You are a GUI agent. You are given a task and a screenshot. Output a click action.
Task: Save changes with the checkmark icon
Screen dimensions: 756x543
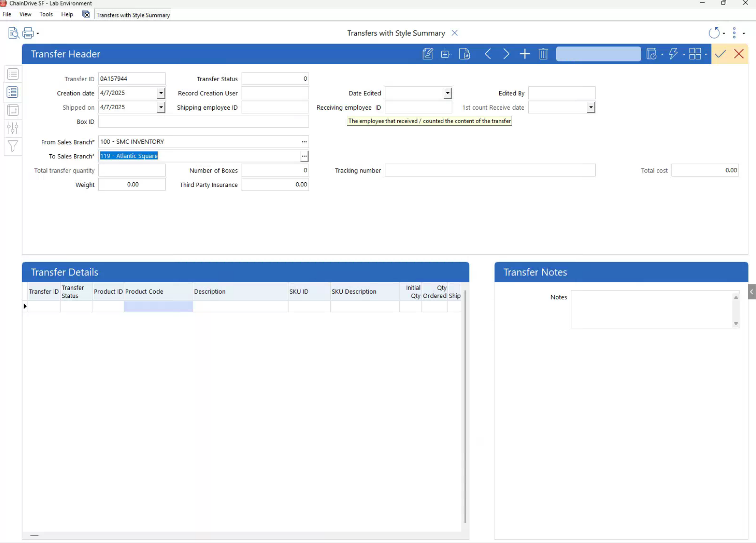click(x=720, y=54)
